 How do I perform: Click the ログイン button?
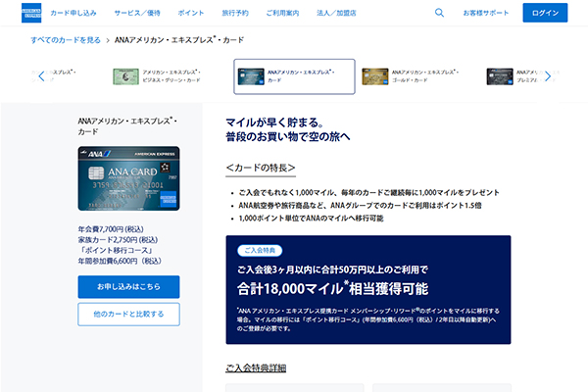[x=545, y=13]
